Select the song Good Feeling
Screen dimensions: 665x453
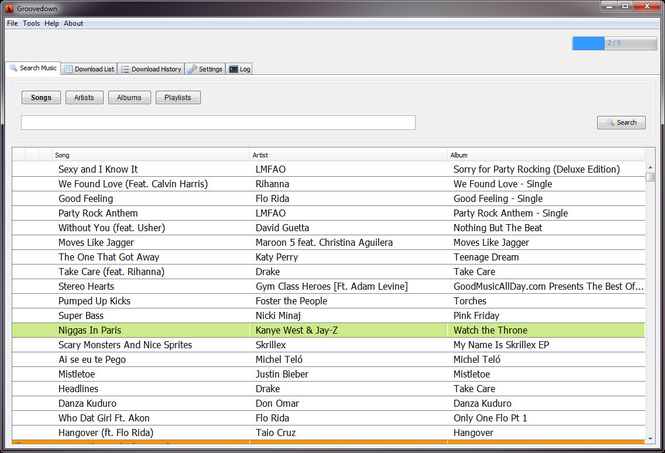point(86,199)
